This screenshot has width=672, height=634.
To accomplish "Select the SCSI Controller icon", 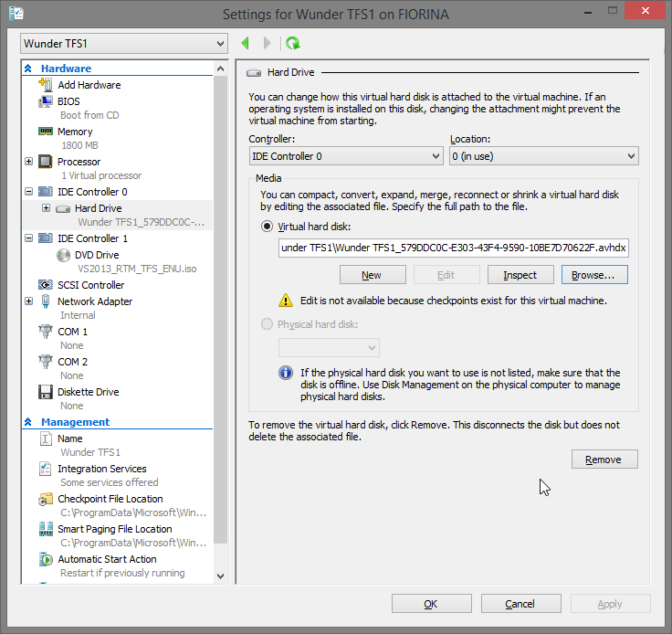I will [x=46, y=285].
